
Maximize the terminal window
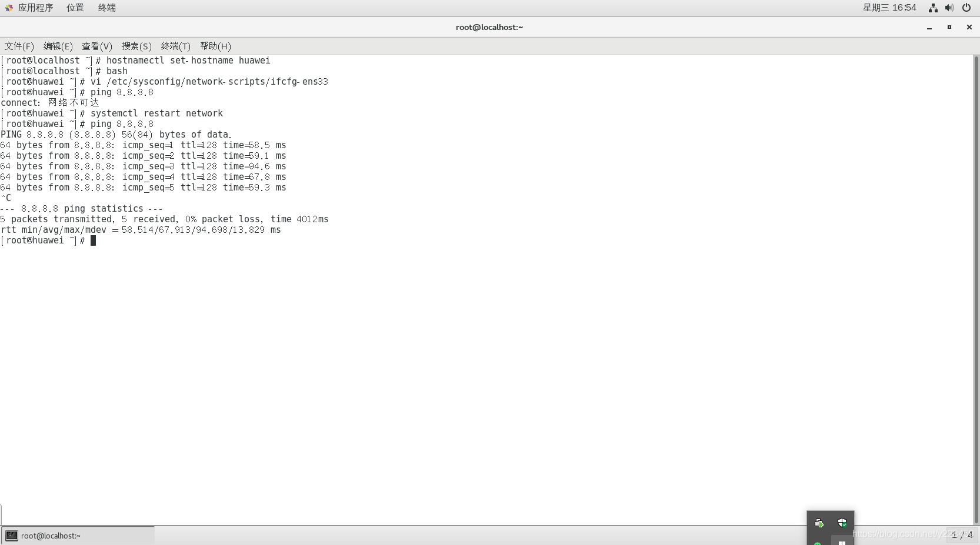[x=949, y=27]
